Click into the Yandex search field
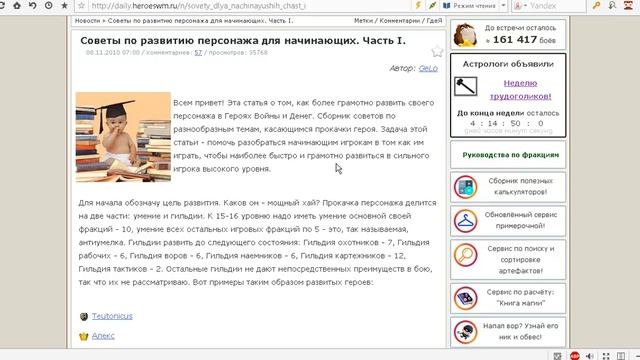The image size is (640, 360). [556, 6]
